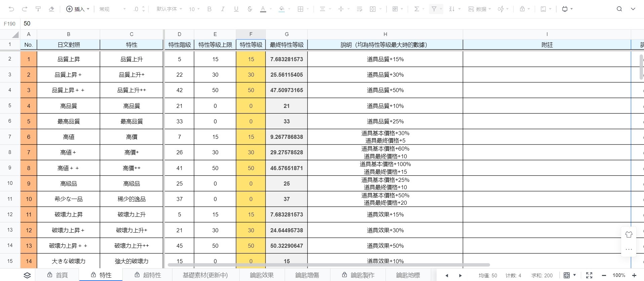The image size is (644, 281).
Task: Apply the fill color bucket
Action: (282, 9)
